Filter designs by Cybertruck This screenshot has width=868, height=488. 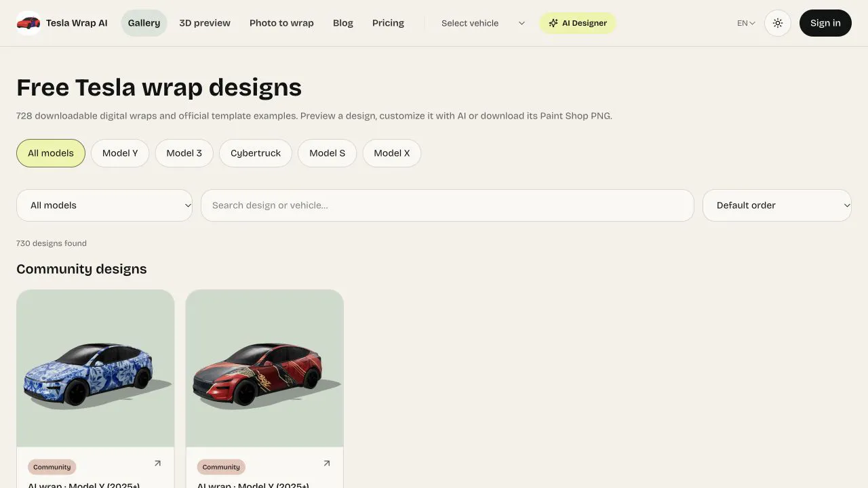[x=256, y=153]
